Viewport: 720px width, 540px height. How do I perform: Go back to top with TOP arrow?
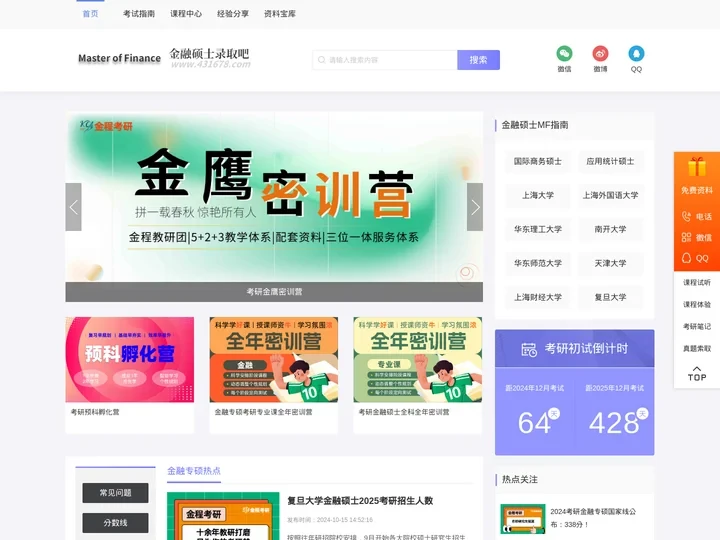click(697, 374)
